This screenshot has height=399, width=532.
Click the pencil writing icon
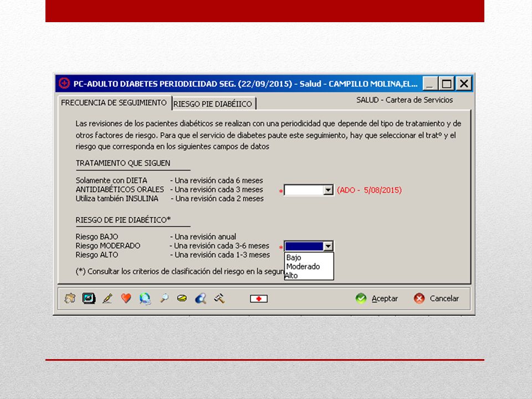[x=108, y=298]
